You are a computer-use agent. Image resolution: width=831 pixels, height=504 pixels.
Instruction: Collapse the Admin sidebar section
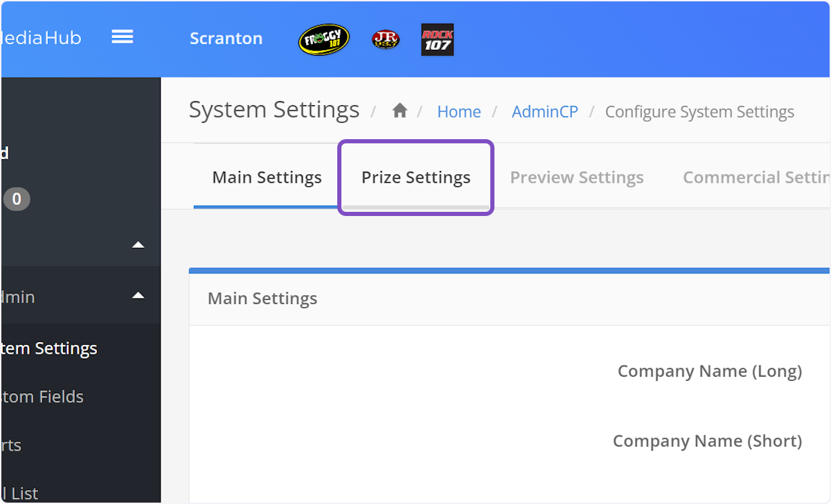[x=138, y=296]
